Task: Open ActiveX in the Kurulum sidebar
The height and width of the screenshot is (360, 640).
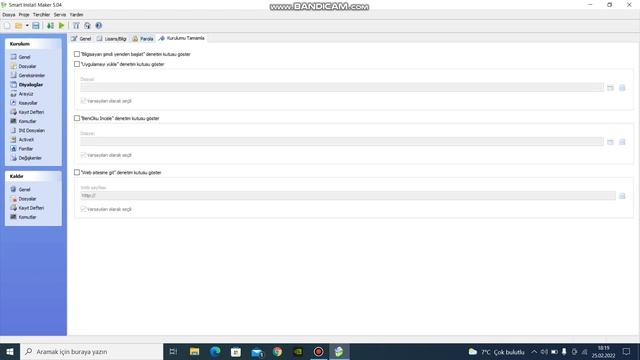Action: [26, 140]
